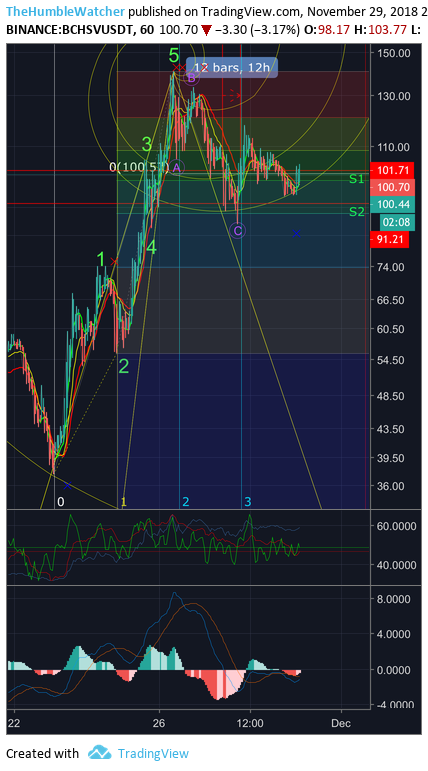Click the H:103.77 high value
Screen dimensions: 428x771
[x=380, y=31]
